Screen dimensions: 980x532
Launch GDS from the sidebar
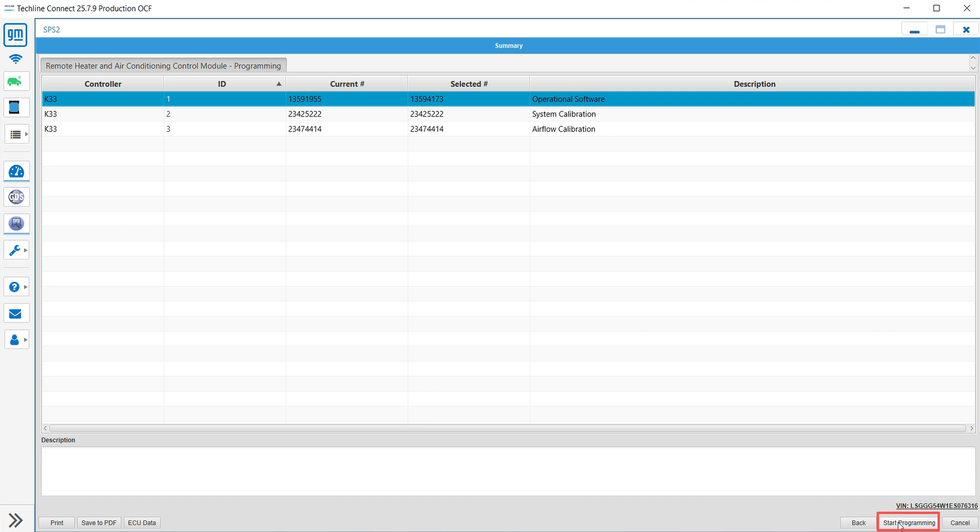click(x=16, y=197)
